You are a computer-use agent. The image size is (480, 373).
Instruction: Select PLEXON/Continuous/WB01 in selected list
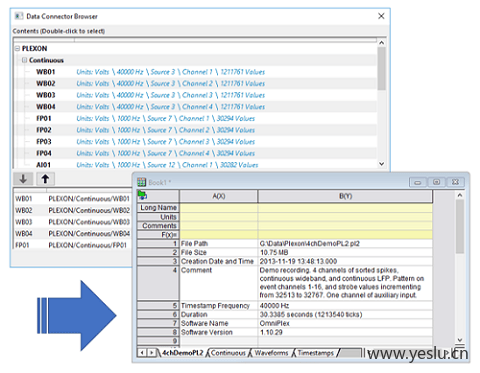click(73, 199)
